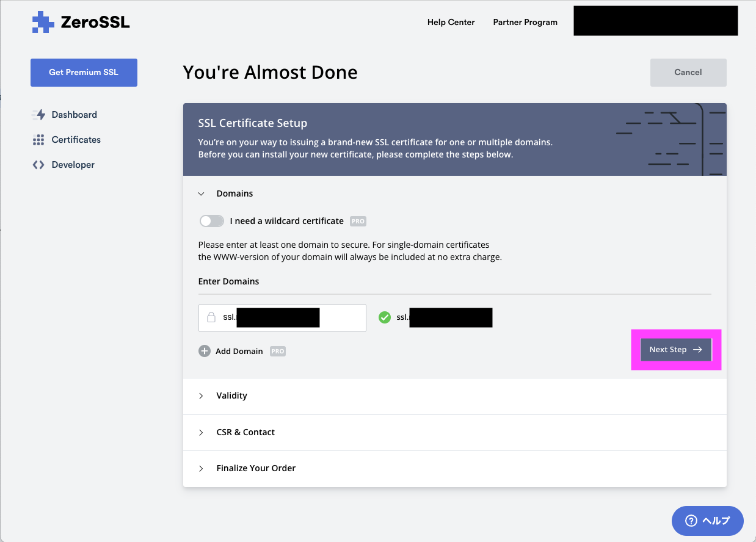Click the PRO badge beside Add Domain
This screenshot has height=542, width=756.
(x=278, y=351)
